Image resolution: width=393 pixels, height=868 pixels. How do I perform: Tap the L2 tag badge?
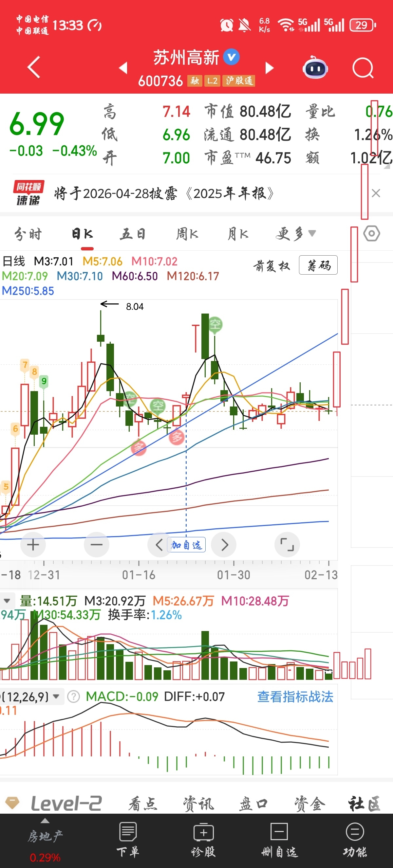tap(212, 81)
